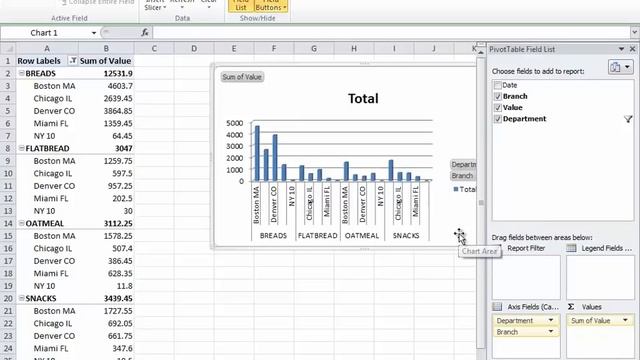Click value 1578.25 in row 15
This screenshot has height=360, width=640.
click(x=106, y=236)
